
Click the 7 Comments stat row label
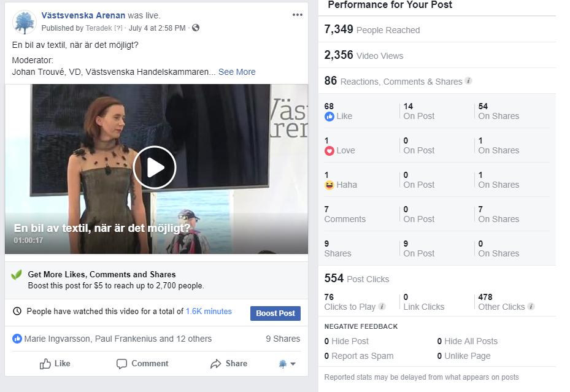pyautogui.click(x=345, y=219)
